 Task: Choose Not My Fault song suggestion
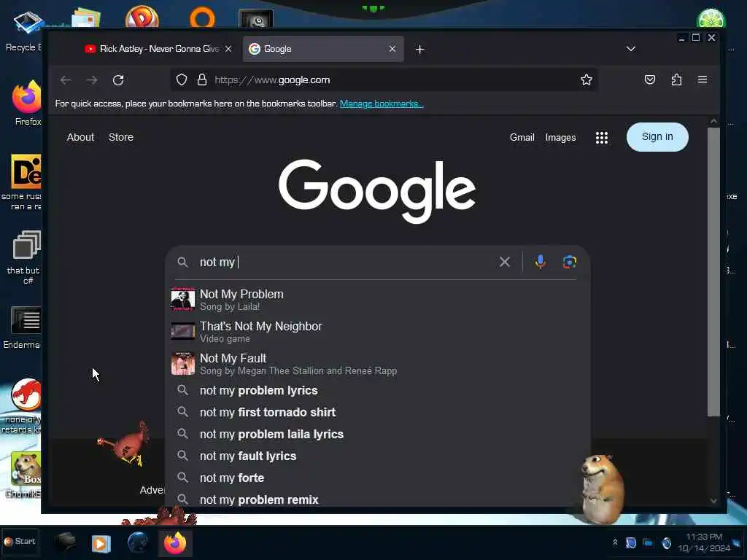(378, 363)
